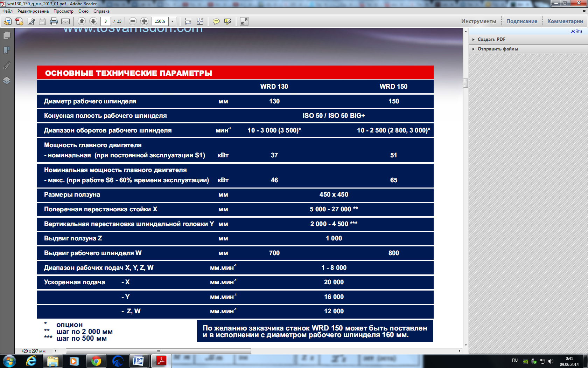Click the Sign/edit document pencil icon
This screenshot has width=588, height=368.
click(x=31, y=21)
